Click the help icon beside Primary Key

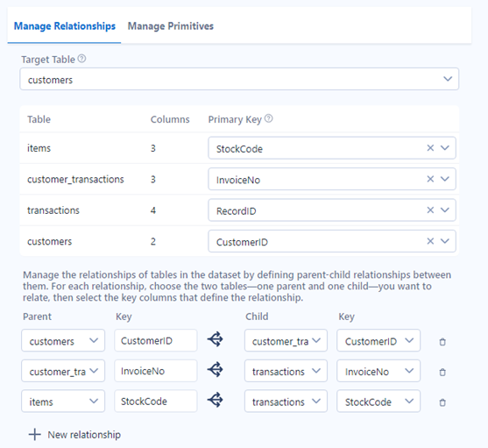[269, 118]
